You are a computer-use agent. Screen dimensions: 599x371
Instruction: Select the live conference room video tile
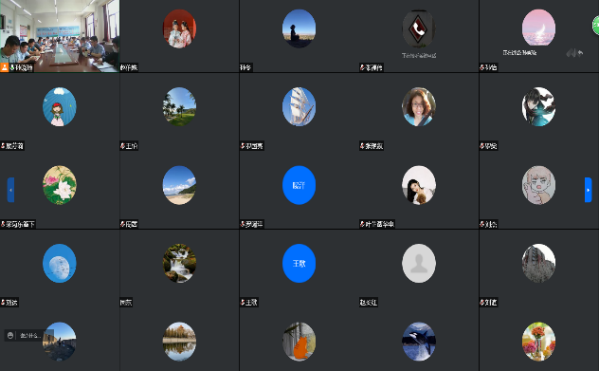point(60,36)
